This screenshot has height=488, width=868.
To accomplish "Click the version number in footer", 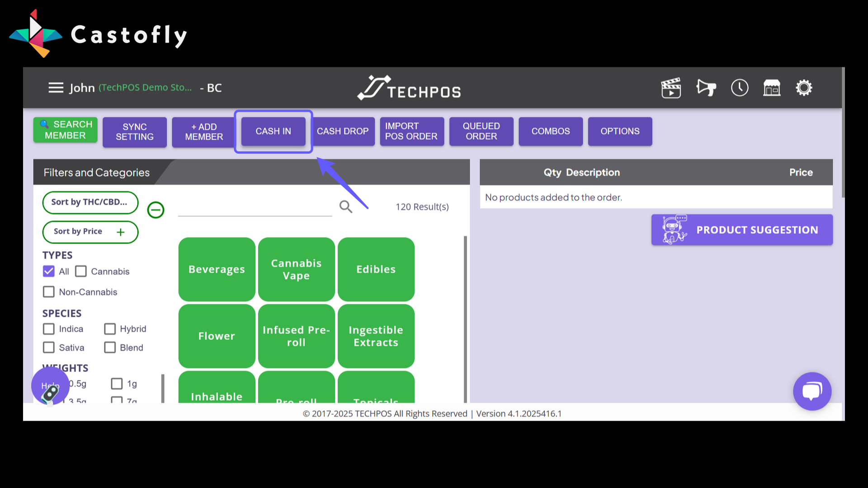I will (519, 414).
